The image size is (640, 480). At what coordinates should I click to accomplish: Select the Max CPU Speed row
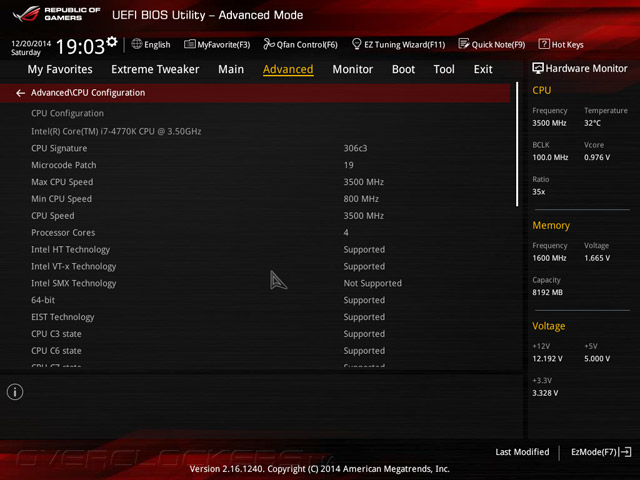tap(255, 182)
